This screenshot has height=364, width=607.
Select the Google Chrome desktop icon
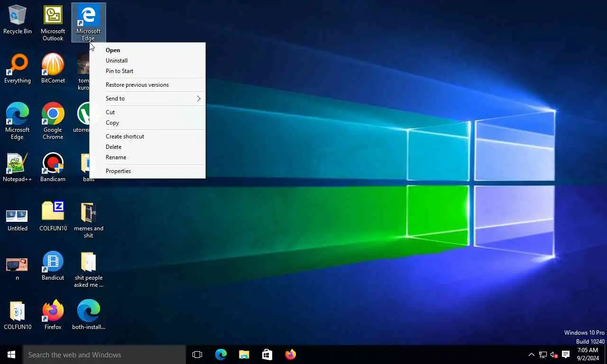point(53,121)
